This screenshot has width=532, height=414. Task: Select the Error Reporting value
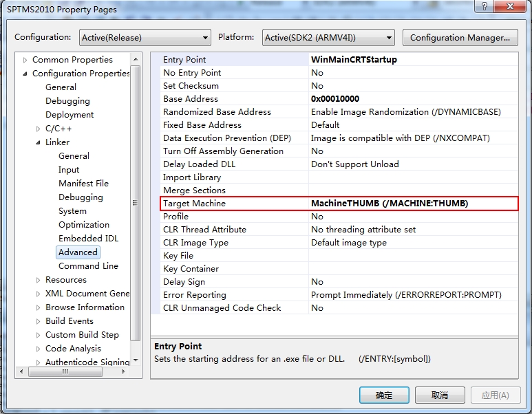(x=406, y=295)
